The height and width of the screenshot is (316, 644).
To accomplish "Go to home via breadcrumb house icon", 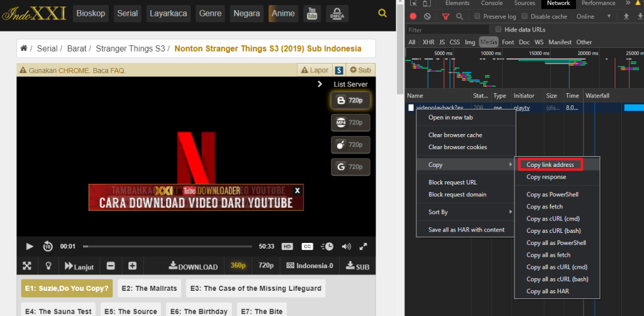I will point(24,48).
